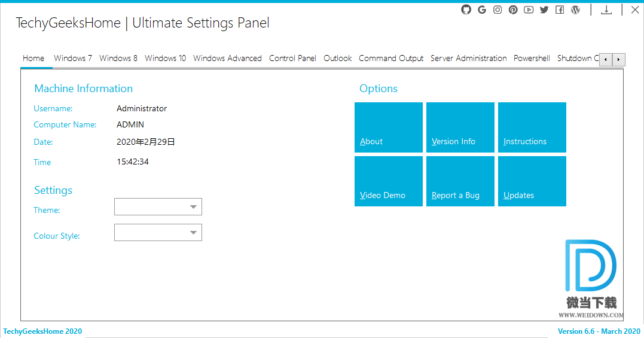Screen dimensions: 644x338
Task: Click the date value 2020年2月29日
Action: coord(146,142)
